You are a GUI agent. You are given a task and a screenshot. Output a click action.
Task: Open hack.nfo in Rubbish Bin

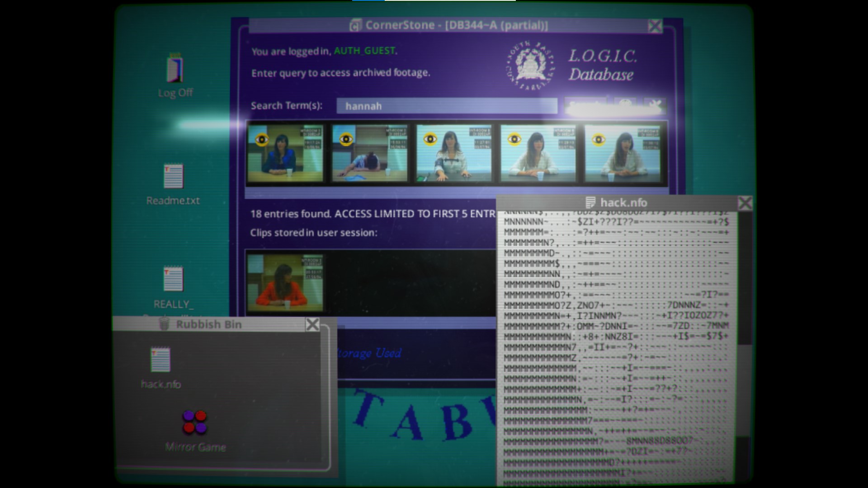pyautogui.click(x=160, y=360)
